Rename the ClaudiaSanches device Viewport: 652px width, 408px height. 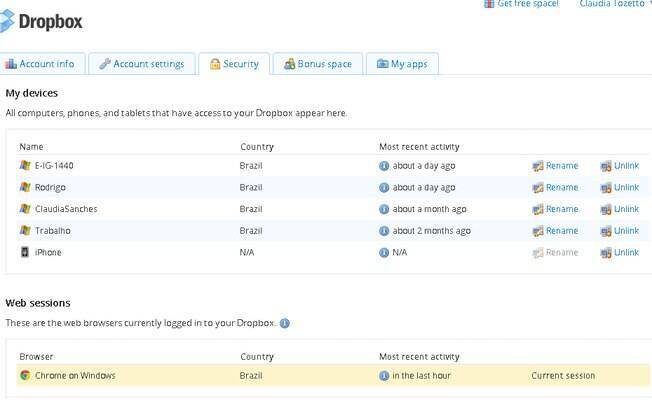coord(562,209)
